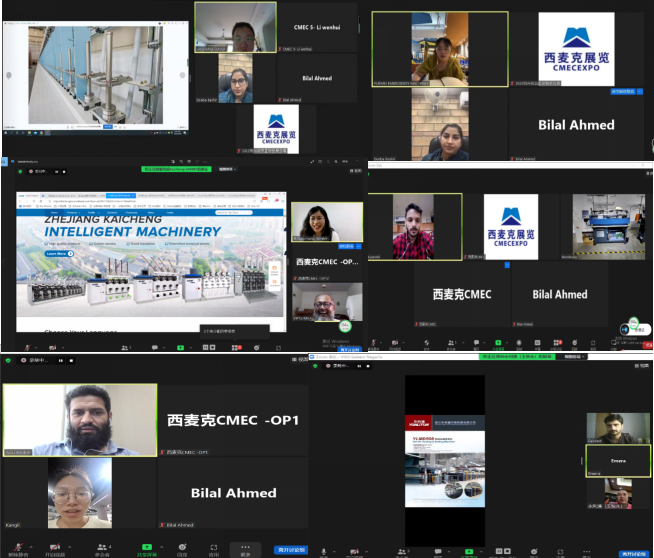Click slideshow previous arrow on machinery photo
This screenshot has width=654, height=558.
pyautogui.click(x=9, y=75)
